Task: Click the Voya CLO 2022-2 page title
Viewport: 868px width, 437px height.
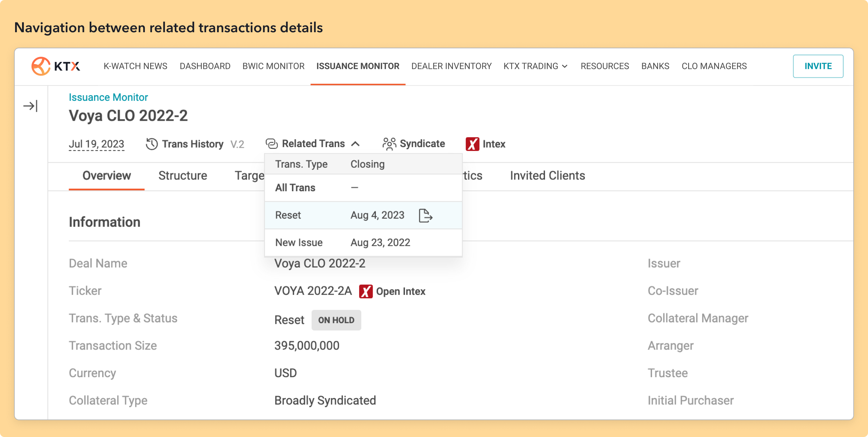Action: (x=128, y=116)
